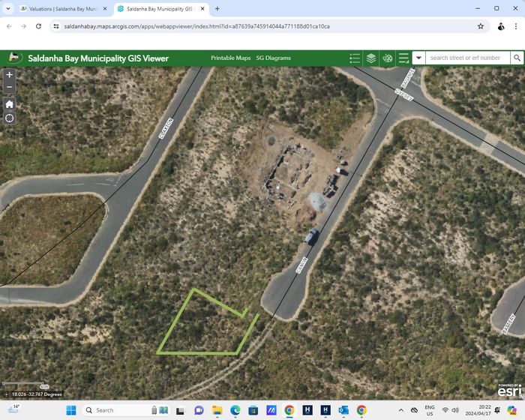The height and width of the screenshot is (420, 525).
Task: Open a new browser tab
Action: pos(217,9)
